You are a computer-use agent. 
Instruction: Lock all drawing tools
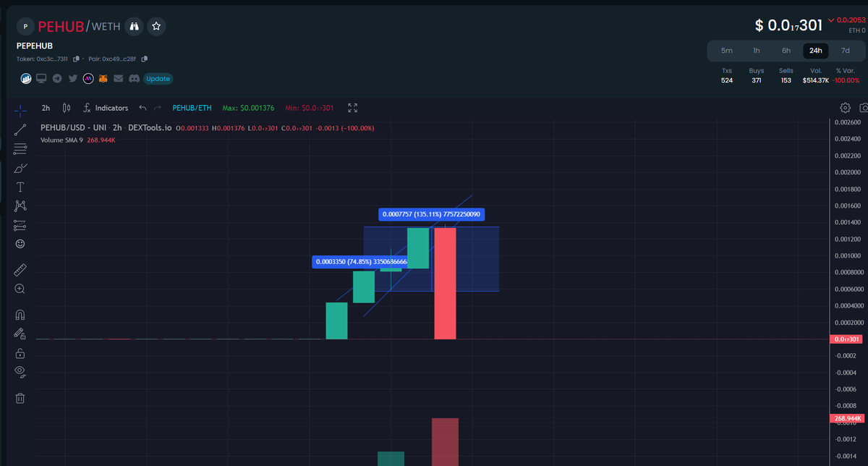[20, 353]
